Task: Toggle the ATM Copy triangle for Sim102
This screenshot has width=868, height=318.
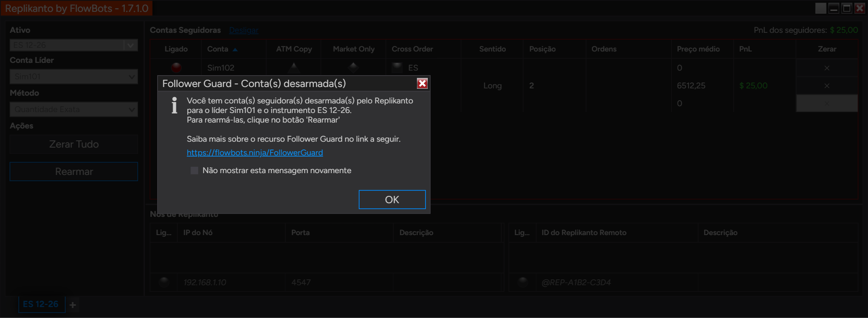Action: coord(294,67)
